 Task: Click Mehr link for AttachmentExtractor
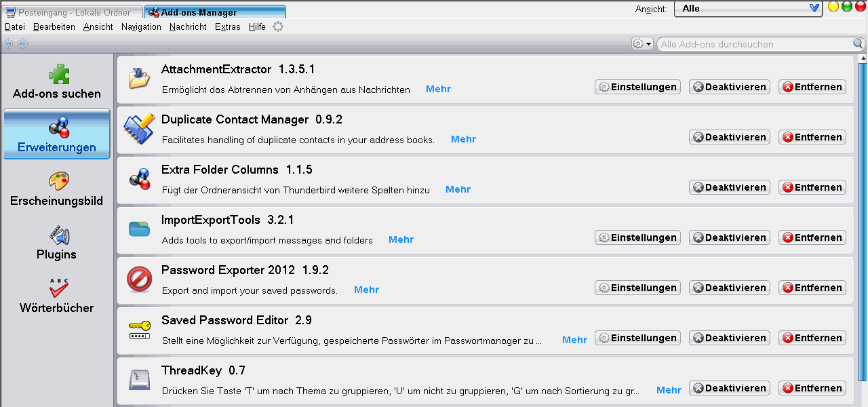(x=438, y=89)
